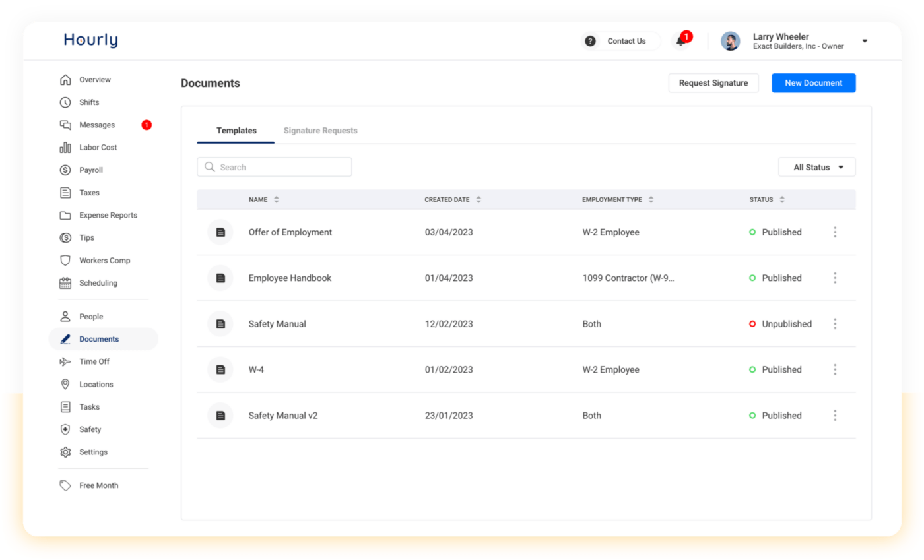The width and height of the screenshot is (924, 560).
Task: Expand the user account dropdown arrow
Action: click(x=865, y=41)
